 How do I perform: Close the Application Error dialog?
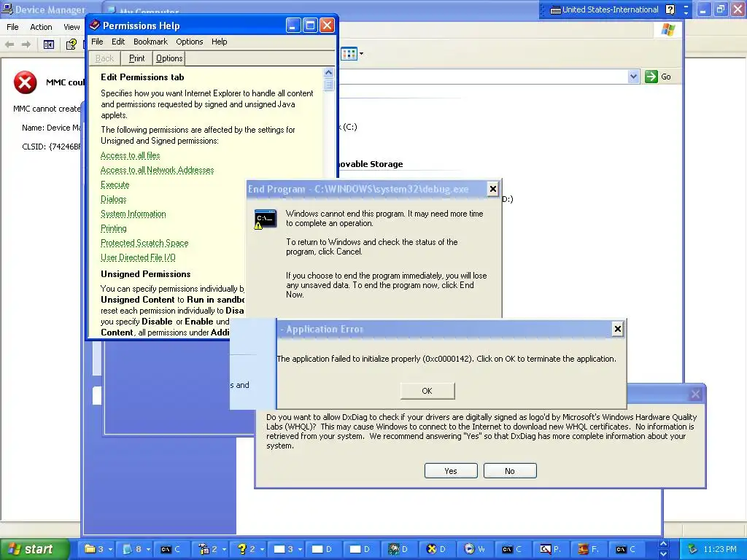(x=617, y=329)
